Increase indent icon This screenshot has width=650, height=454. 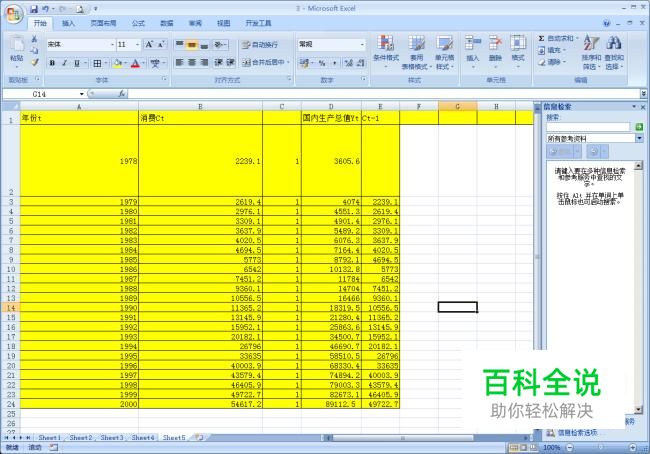click(230, 63)
